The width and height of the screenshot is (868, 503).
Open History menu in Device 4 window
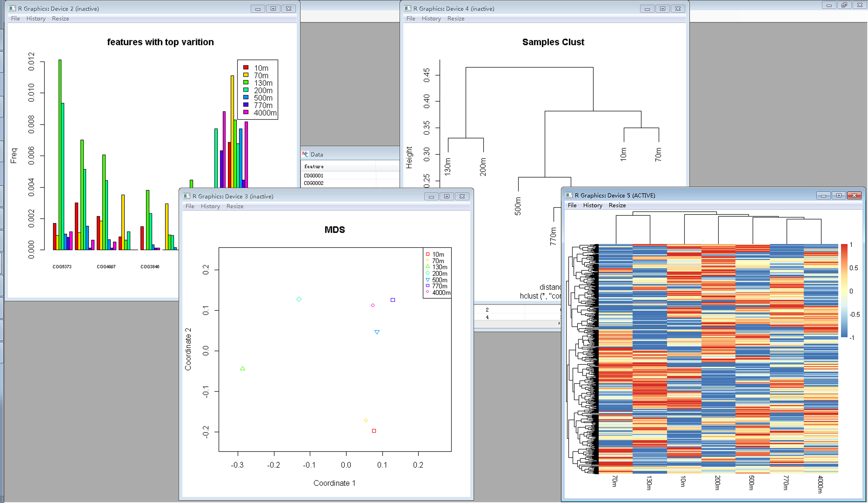pyautogui.click(x=431, y=18)
